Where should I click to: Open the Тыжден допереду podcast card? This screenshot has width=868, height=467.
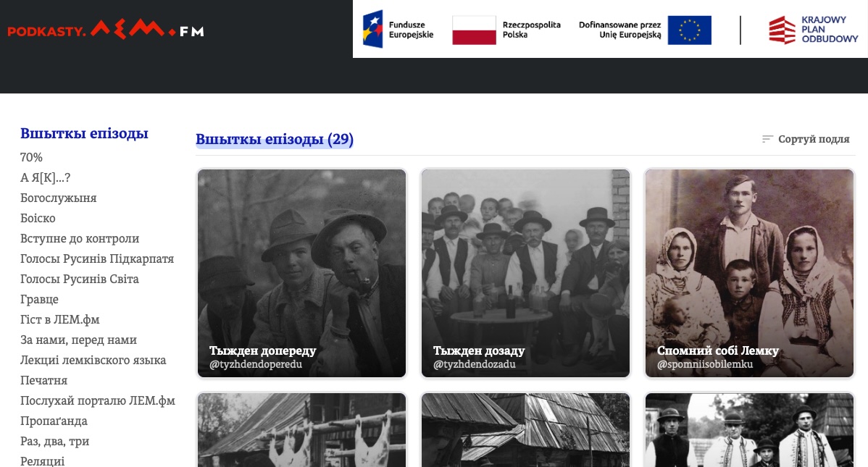[301, 274]
